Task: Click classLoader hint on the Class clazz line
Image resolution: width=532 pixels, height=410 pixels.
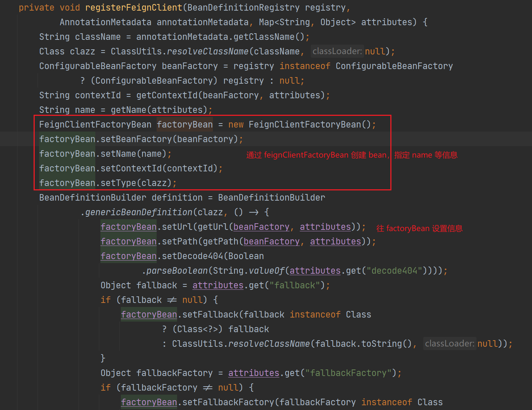Action: click(x=337, y=51)
